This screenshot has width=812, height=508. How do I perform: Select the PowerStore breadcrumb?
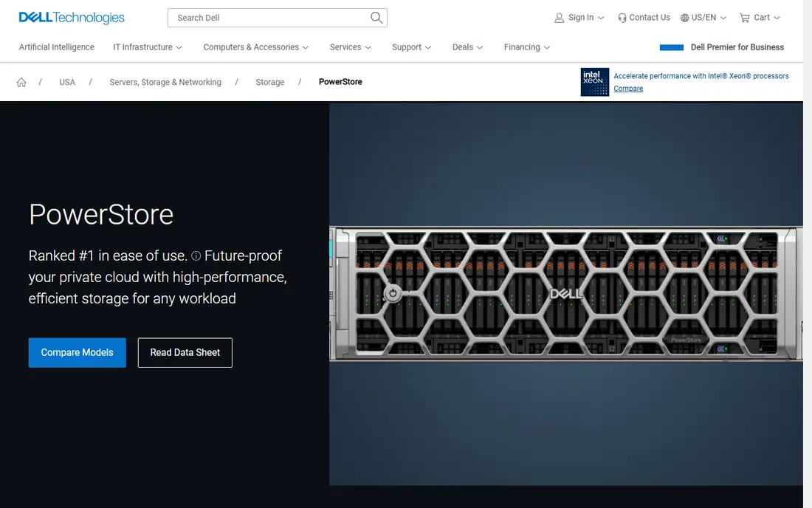coord(340,82)
